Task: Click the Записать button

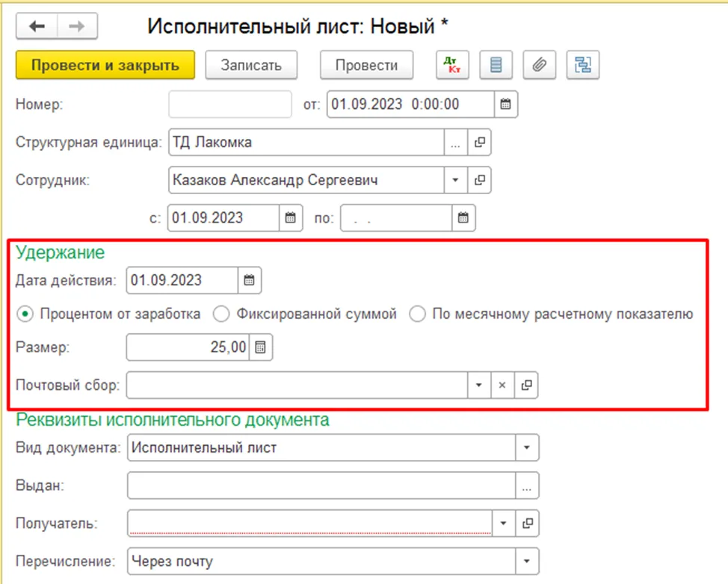Action: (x=251, y=65)
